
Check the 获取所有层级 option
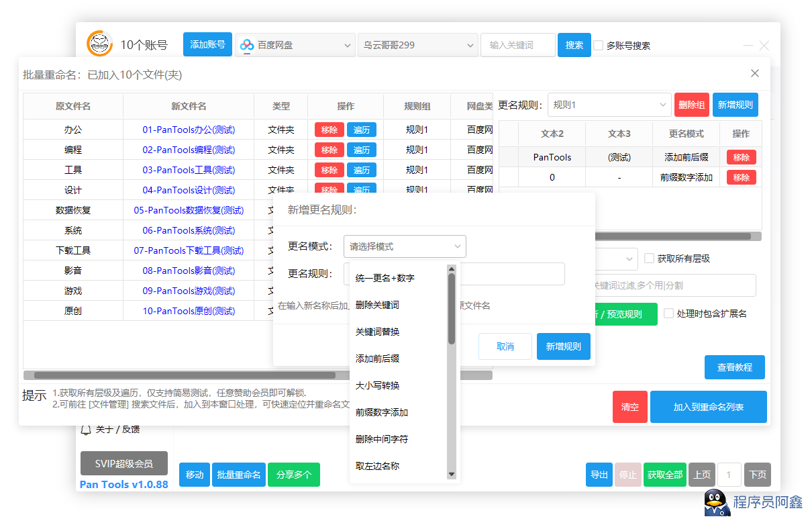649,258
